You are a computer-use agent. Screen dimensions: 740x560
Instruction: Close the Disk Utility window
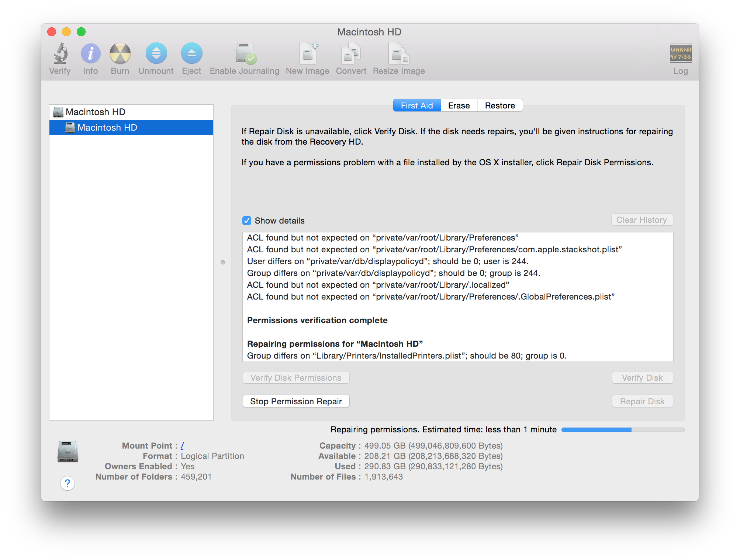click(52, 32)
